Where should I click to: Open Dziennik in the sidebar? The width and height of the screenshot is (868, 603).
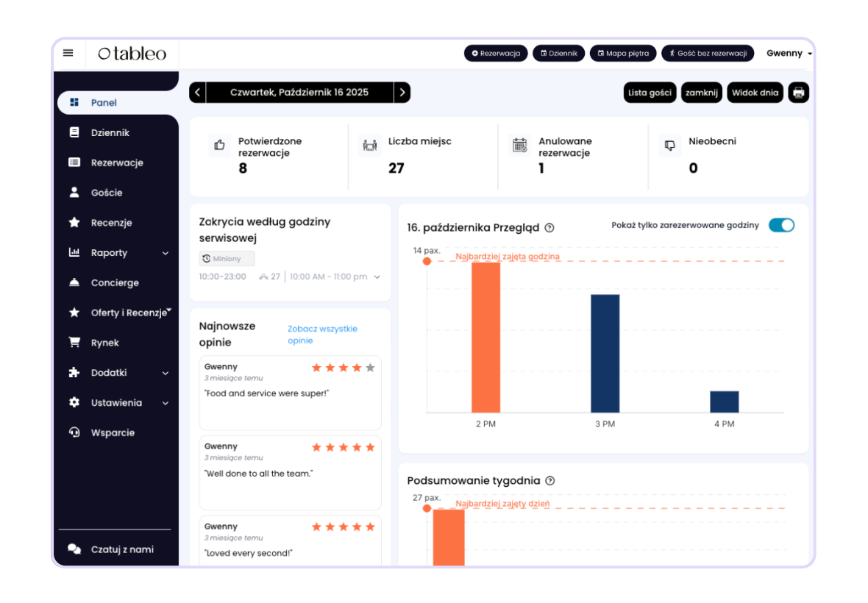110,132
